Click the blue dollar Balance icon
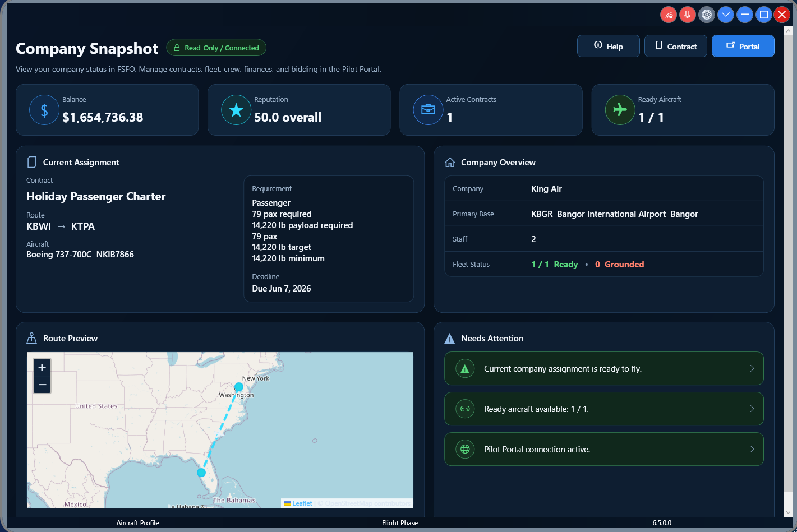Viewport: 797px width, 532px height. click(44, 110)
